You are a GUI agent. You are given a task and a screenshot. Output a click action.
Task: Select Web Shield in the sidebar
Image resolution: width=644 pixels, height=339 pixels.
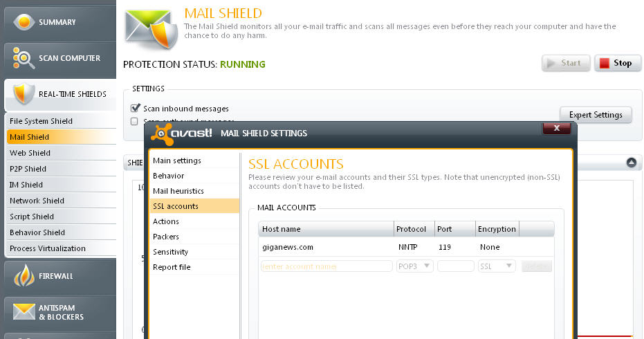click(30, 153)
